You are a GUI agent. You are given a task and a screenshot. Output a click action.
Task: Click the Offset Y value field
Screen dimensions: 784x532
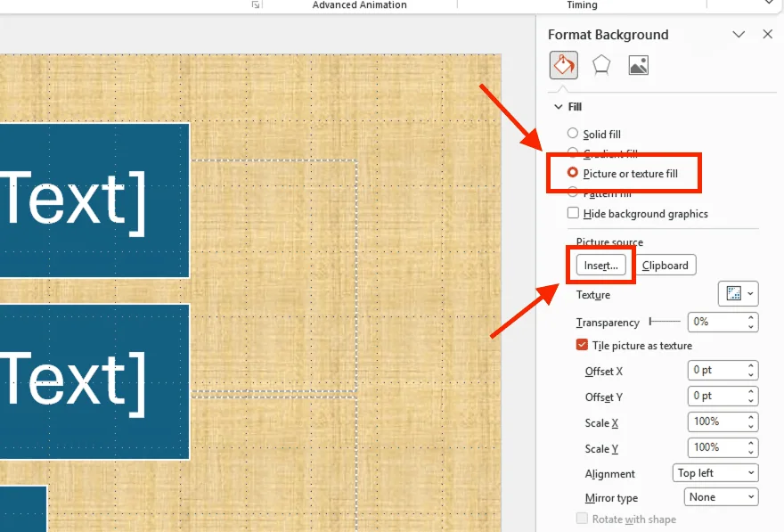point(717,396)
